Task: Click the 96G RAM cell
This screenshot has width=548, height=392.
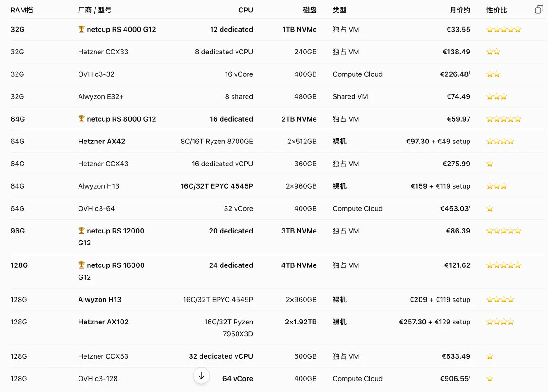Action: click(18, 231)
